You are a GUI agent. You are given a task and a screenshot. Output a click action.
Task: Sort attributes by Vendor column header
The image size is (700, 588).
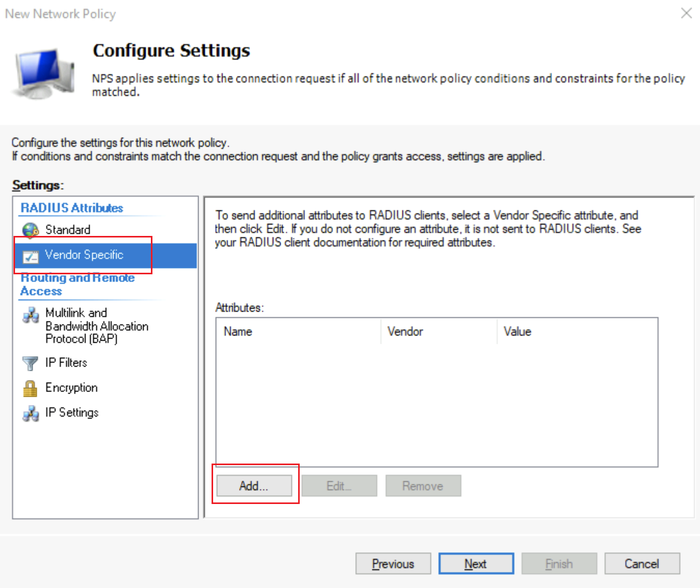[439, 331]
